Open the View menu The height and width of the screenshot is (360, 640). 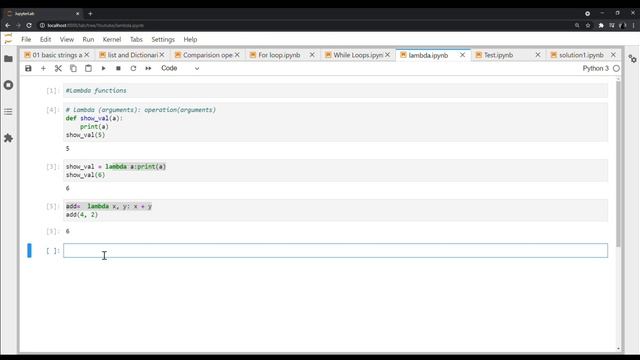67,40
